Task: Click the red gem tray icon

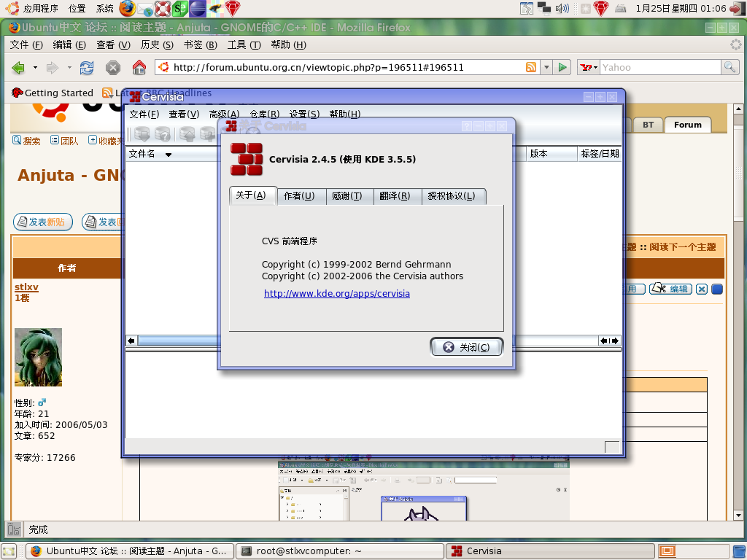Action: click(x=601, y=9)
